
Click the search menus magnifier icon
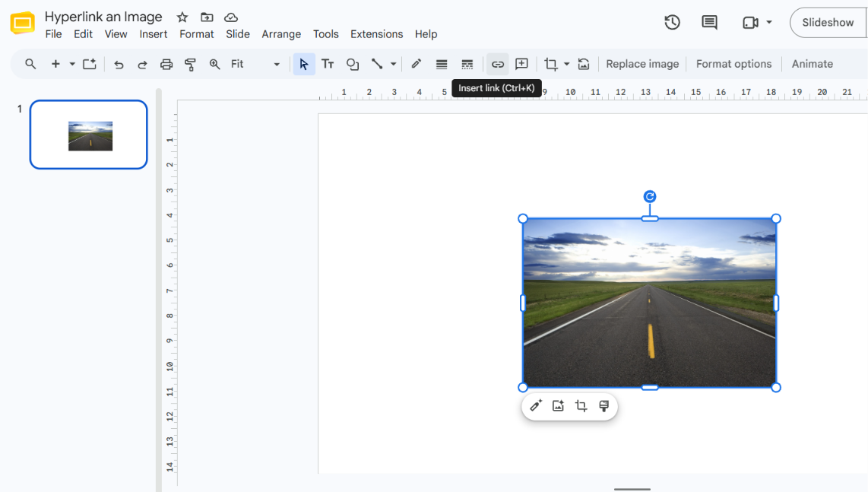30,65
